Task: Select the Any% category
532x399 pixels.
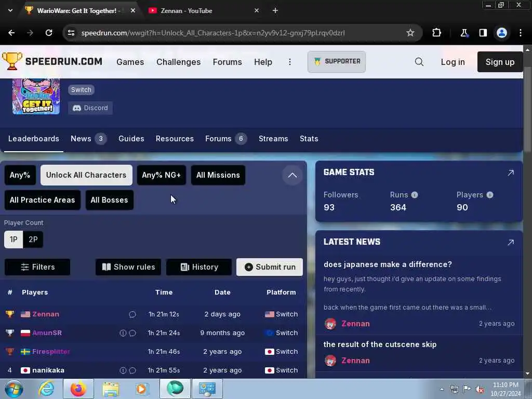Action: click(20, 175)
